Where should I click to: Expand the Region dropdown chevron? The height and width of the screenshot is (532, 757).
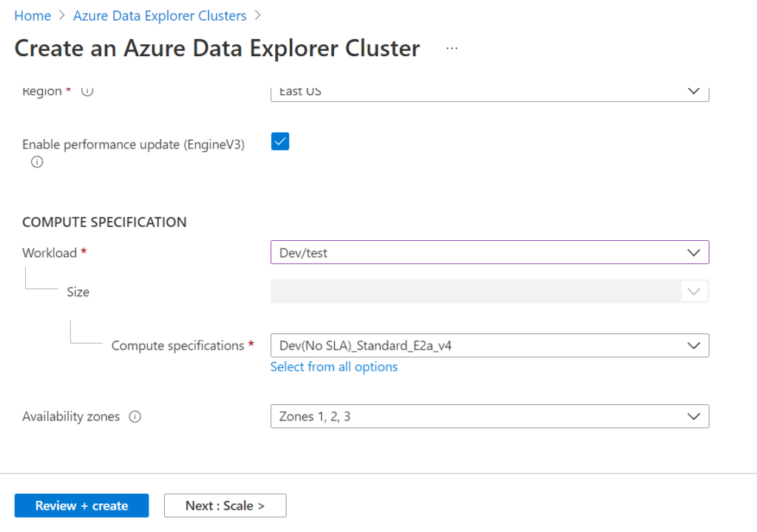click(693, 91)
